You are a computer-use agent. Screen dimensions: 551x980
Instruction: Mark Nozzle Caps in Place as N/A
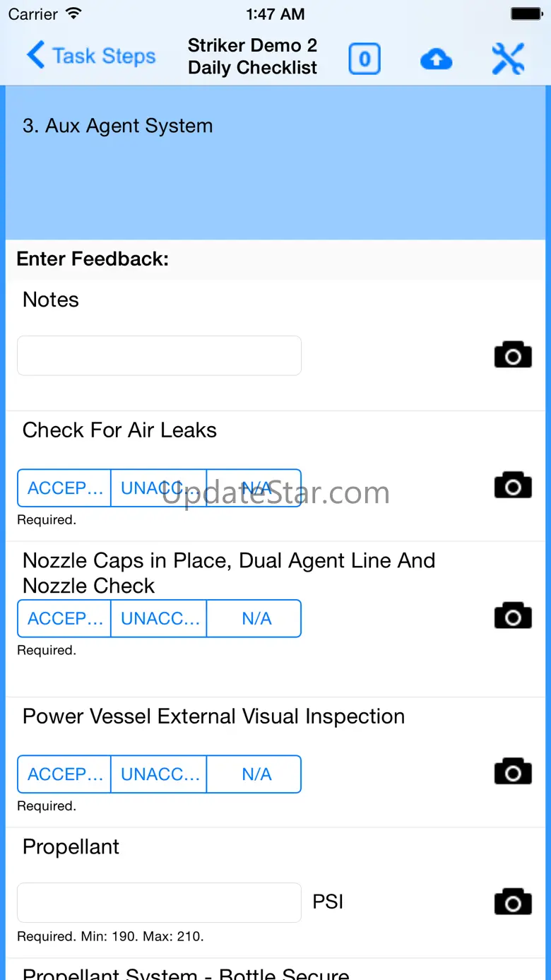pos(254,619)
